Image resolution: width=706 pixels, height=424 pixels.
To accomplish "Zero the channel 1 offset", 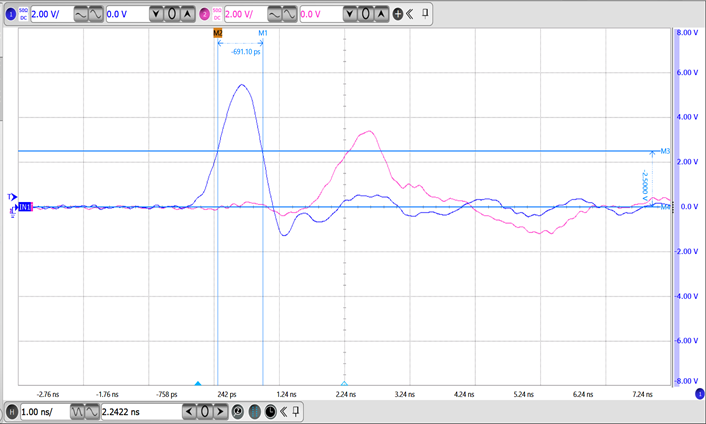I will click(x=172, y=14).
